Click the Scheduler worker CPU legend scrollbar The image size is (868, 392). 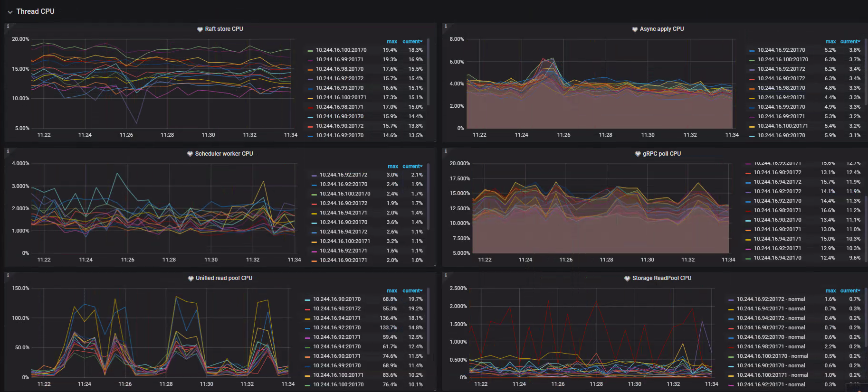[x=429, y=196]
